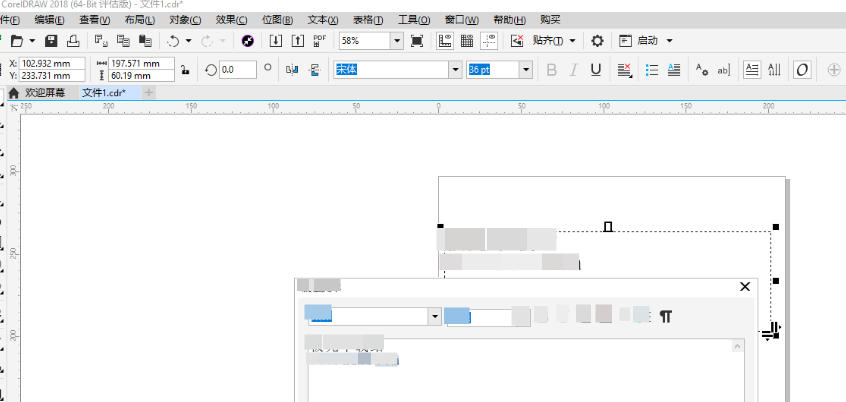Click the Import icon
This screenshot has width=846, height=402.
(275, 41)
